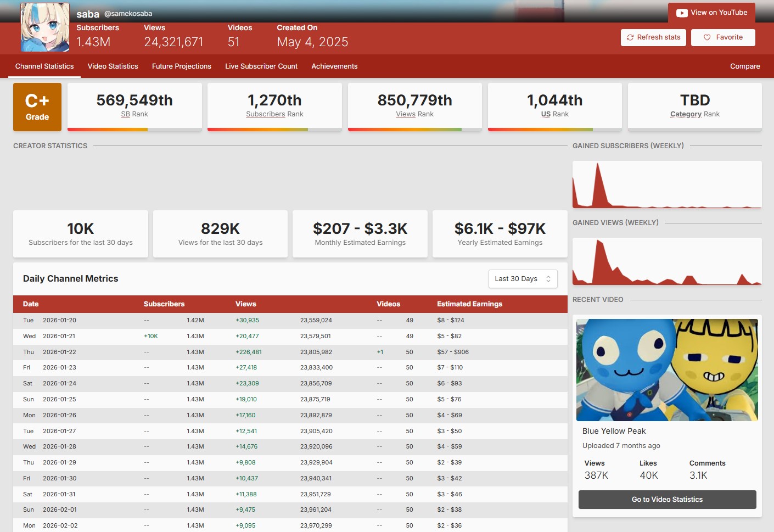
Task: Click the SB Rank progress bar
Action: tap(134, 130)
